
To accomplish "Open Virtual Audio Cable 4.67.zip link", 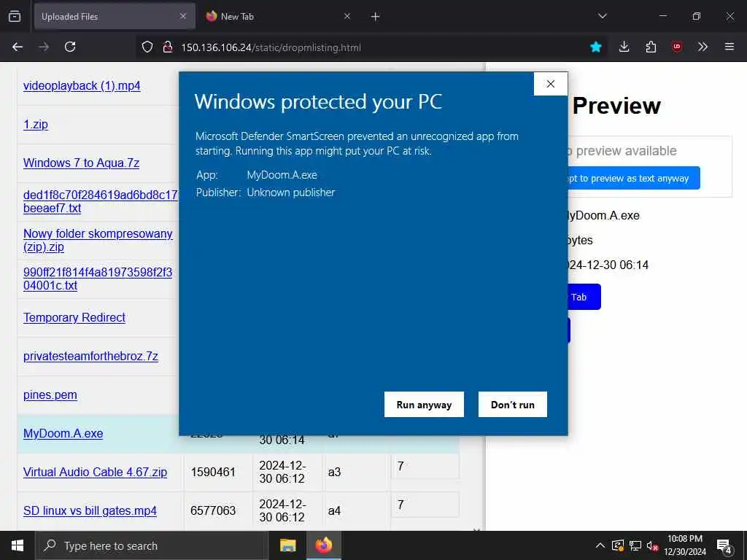I will click(x=96, y=472).
